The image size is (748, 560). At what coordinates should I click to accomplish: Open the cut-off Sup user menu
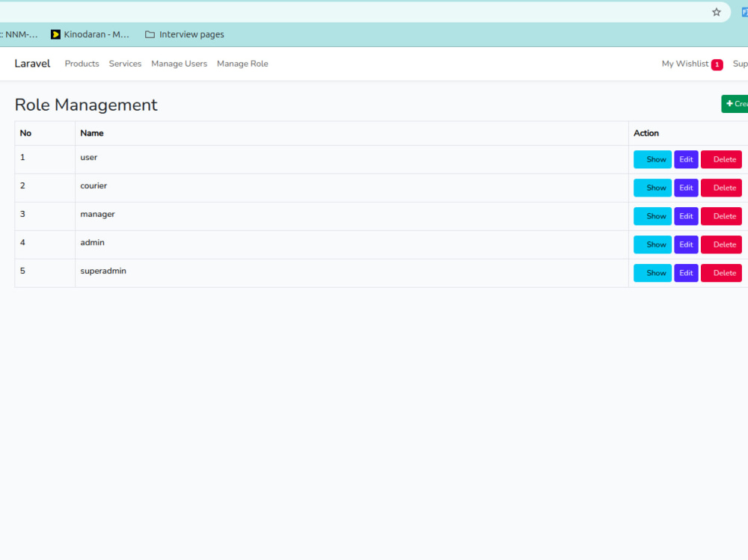(x=741, y=64)
